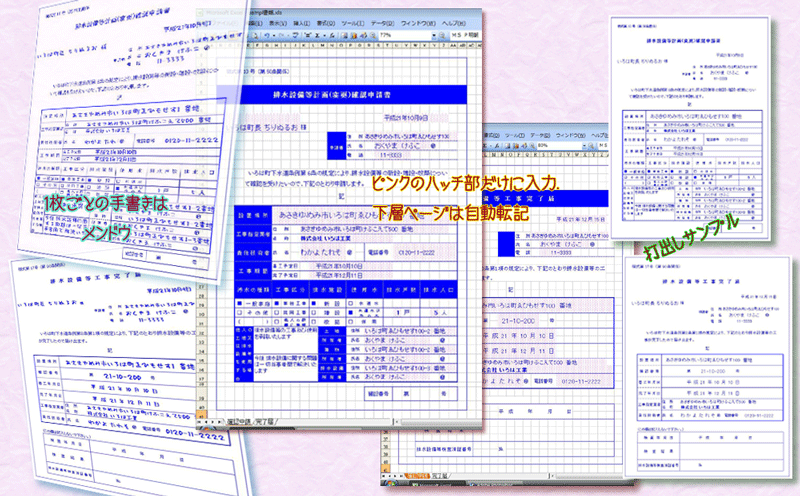The width and height of the screenshot is (800, 496).
Task: Click the sheet tab navigation arrows in front window
Action: tap(210, 421)
